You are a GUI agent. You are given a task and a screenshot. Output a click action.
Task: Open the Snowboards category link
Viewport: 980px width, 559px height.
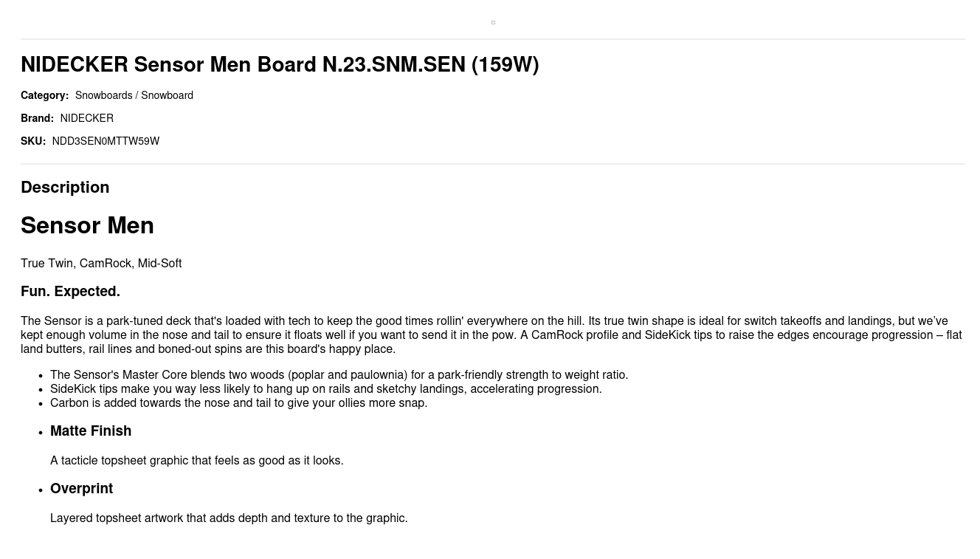pos(103,95)
